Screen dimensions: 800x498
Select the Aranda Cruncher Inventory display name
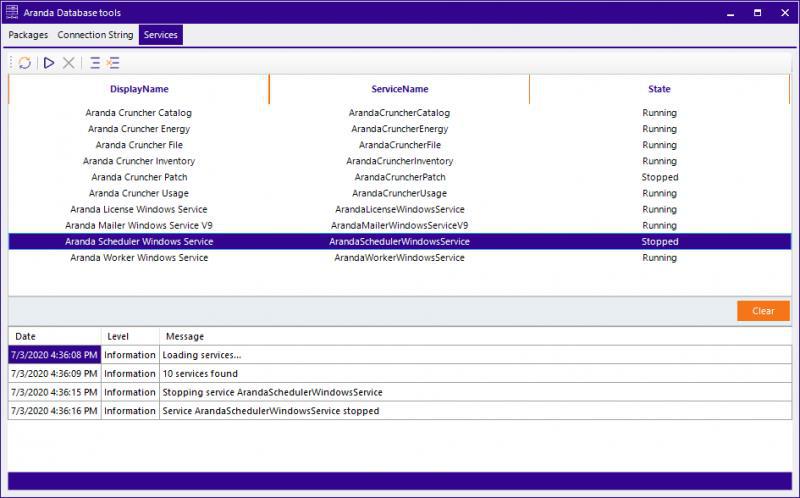139,161
